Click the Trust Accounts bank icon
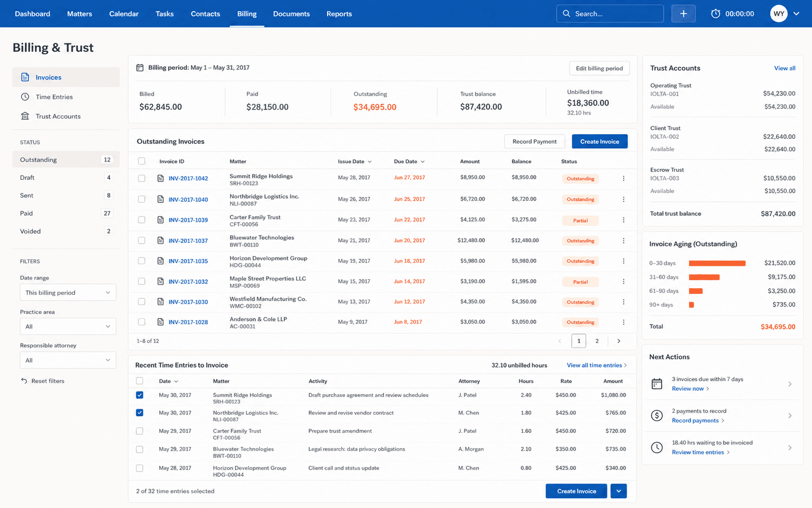 25,116
